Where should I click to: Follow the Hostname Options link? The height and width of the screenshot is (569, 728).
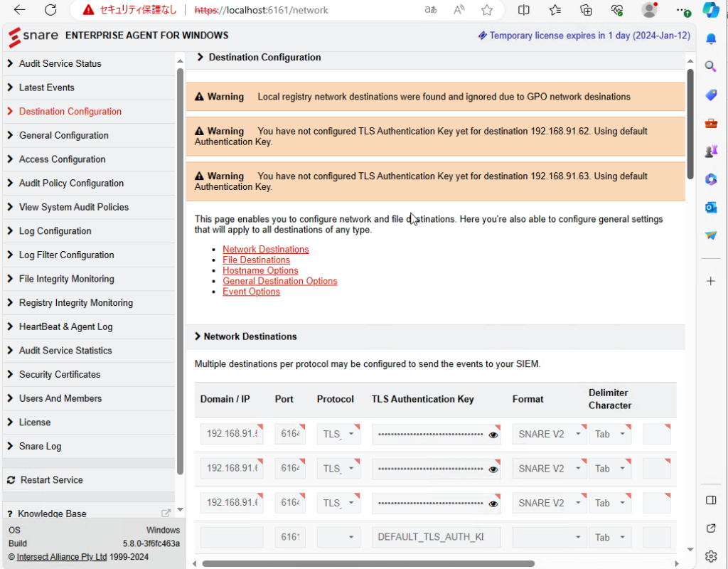click(260, 270)
